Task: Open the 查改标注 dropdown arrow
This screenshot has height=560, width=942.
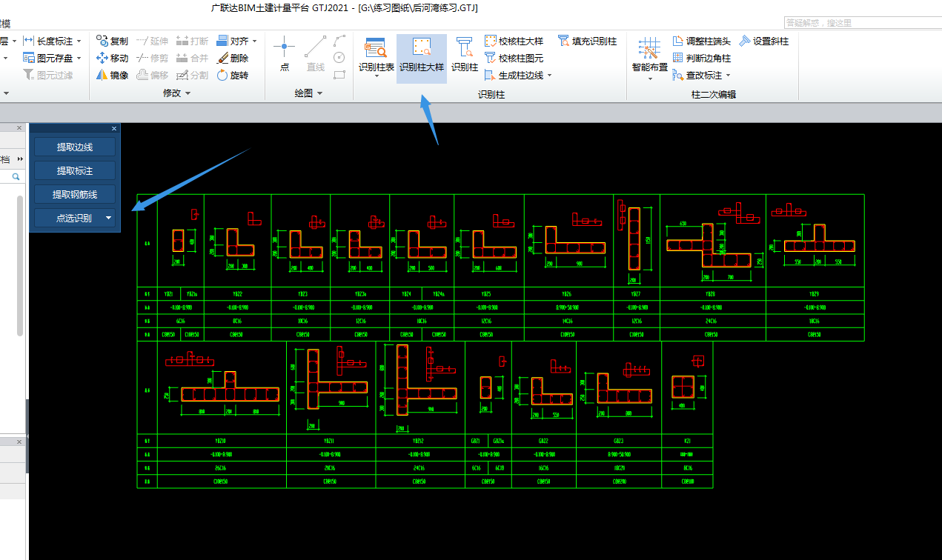Action: (x=728, y=75)
